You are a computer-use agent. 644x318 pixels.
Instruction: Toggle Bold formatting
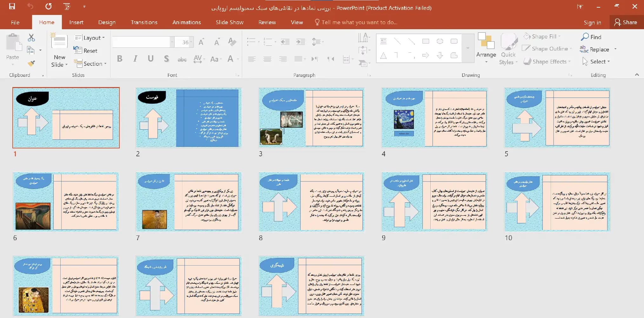point(120,58)
